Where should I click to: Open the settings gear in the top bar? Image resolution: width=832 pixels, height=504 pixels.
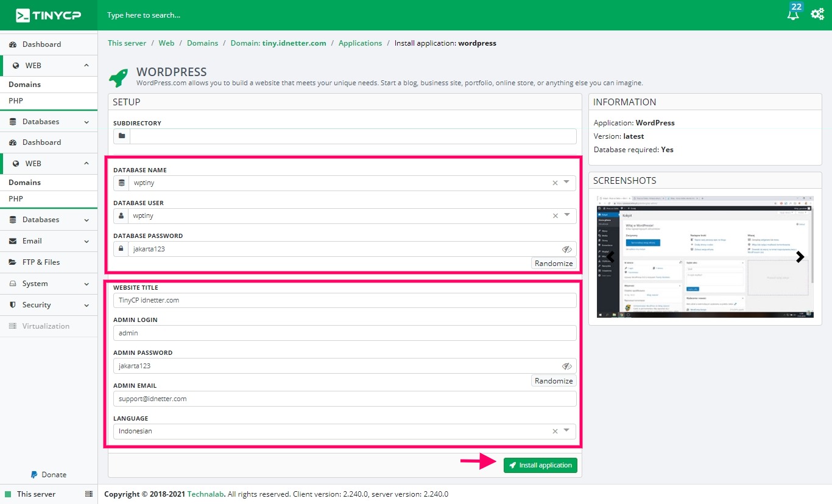(x=817, y=13)
